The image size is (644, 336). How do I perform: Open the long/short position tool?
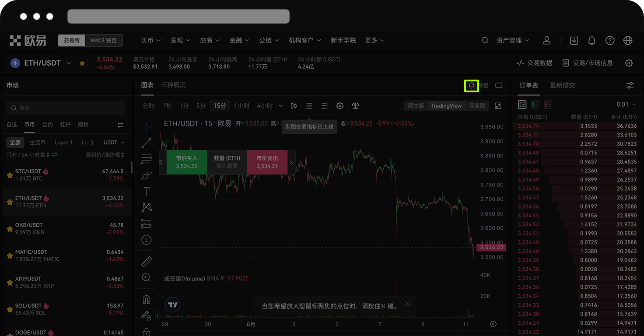pyautogui.click(x=147, y=223)
